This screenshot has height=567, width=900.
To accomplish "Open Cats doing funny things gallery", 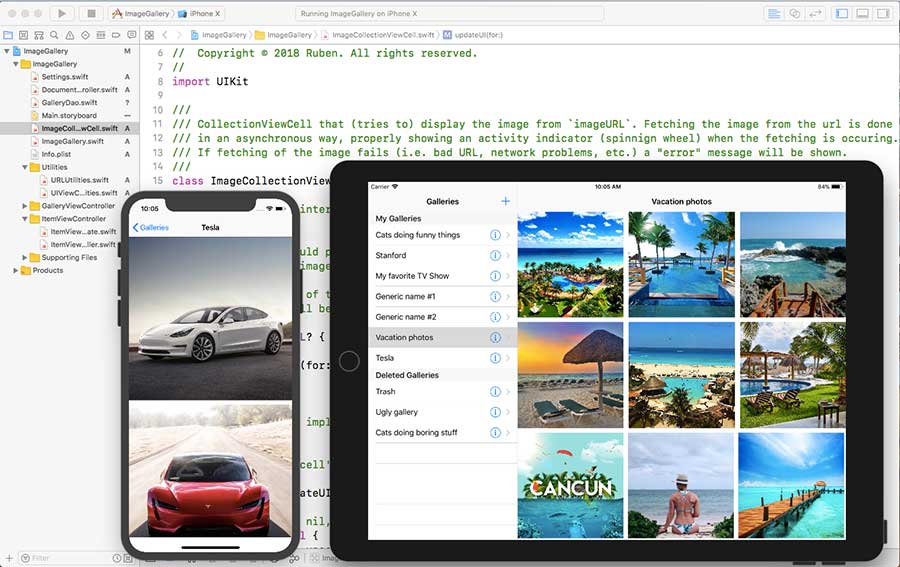I will click(x=442, y=235).
